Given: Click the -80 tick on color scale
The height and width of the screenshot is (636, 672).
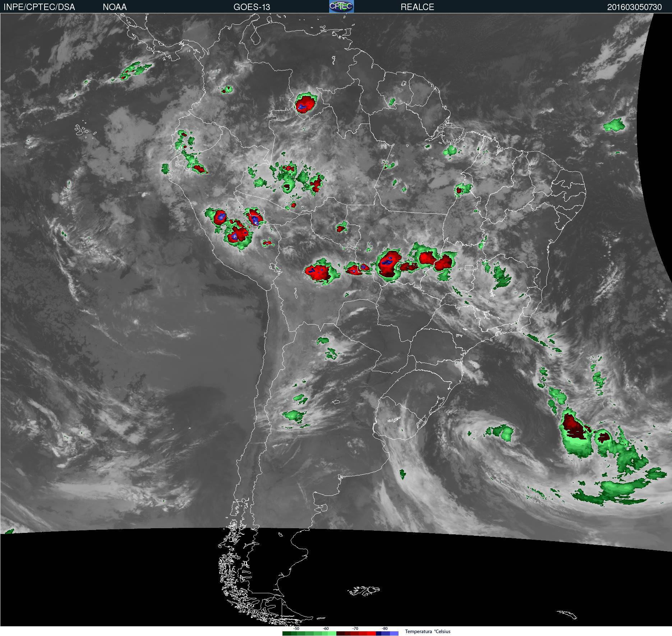Looking at the screenshot, I should 385,628.
